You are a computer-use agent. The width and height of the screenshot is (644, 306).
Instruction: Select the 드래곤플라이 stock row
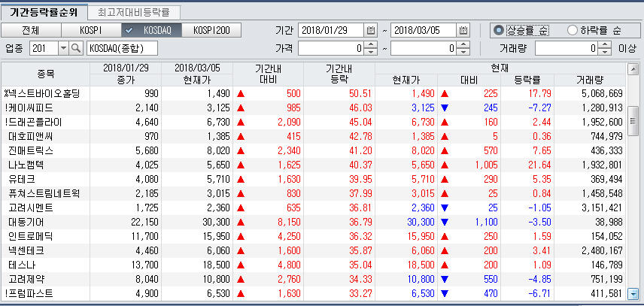pyautogui.click(x=314, y=123)
